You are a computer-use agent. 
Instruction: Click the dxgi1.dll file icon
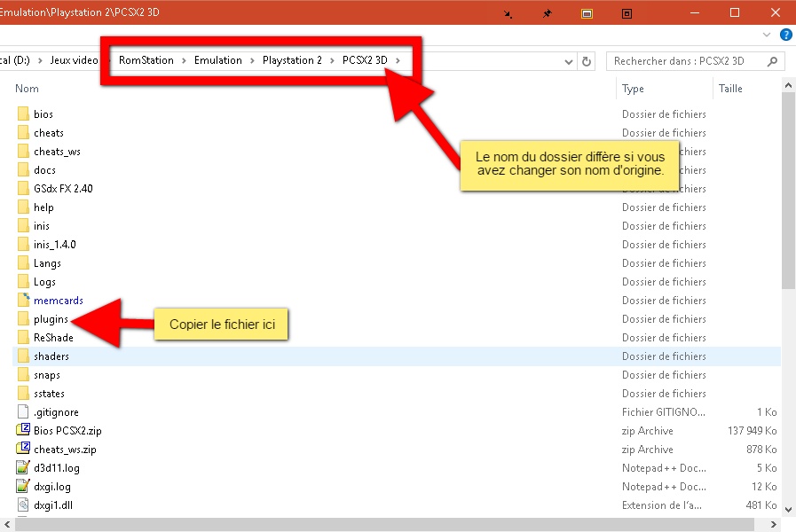pos(23,505)
